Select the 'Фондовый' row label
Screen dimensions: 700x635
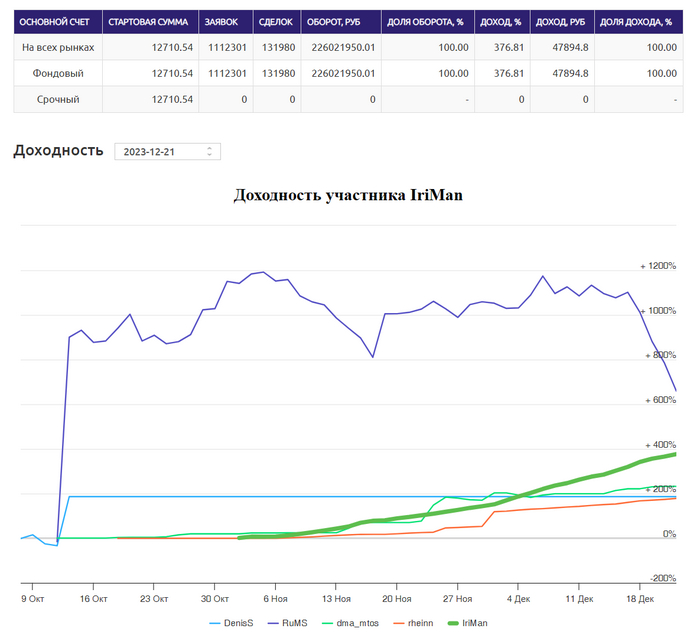click(58, 73)
